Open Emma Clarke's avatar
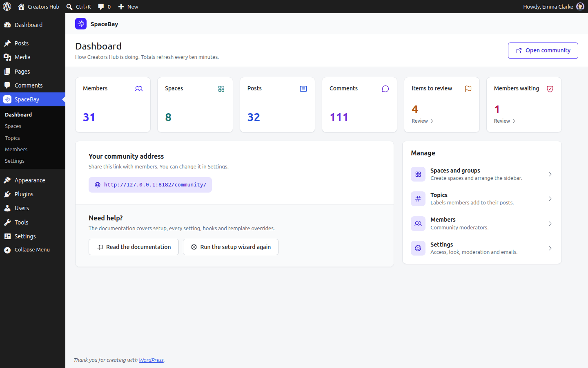 pos(580,7)
